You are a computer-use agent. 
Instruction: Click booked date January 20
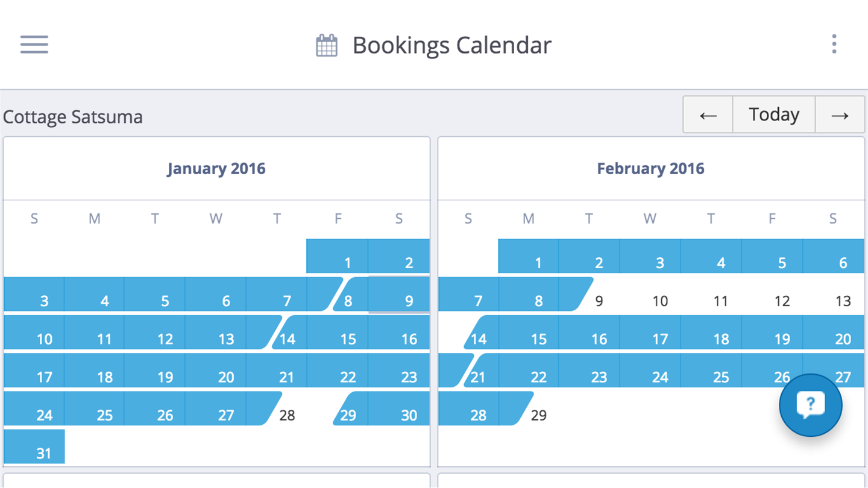coord(216,371)
